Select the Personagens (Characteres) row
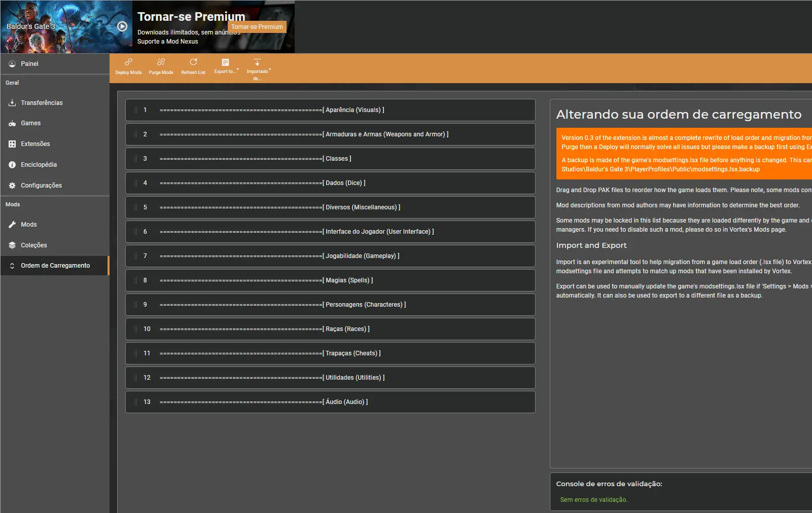812x513 pixels. click(x=330, y=305)
